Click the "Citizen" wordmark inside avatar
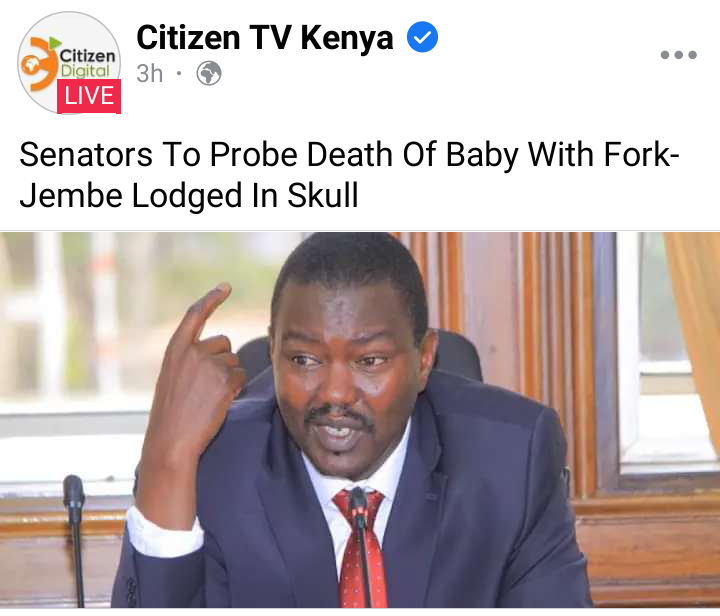 [88, 56]
